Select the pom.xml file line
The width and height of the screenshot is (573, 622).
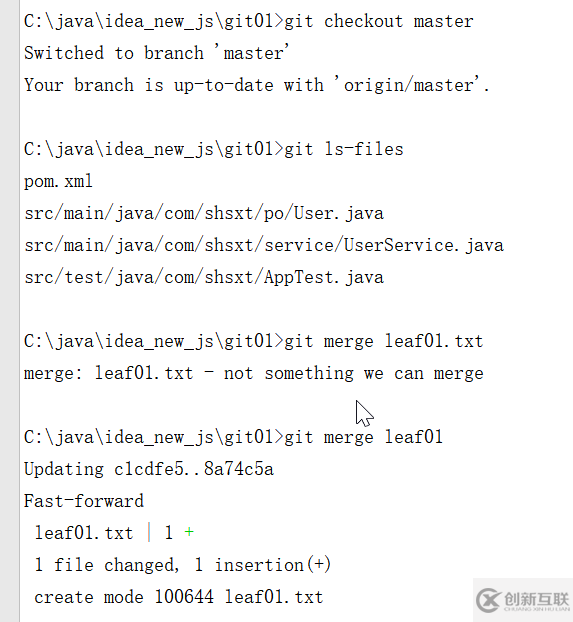[x=58, y=182]
